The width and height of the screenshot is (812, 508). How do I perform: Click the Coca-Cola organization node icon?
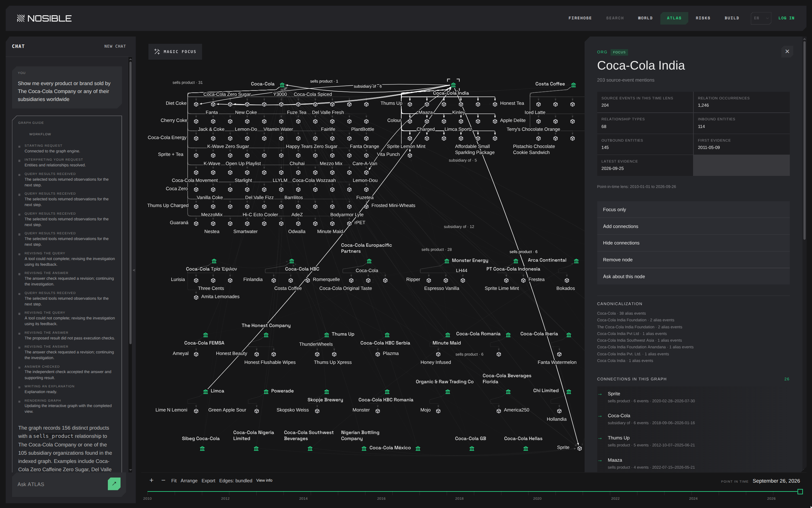pos(282,85)
